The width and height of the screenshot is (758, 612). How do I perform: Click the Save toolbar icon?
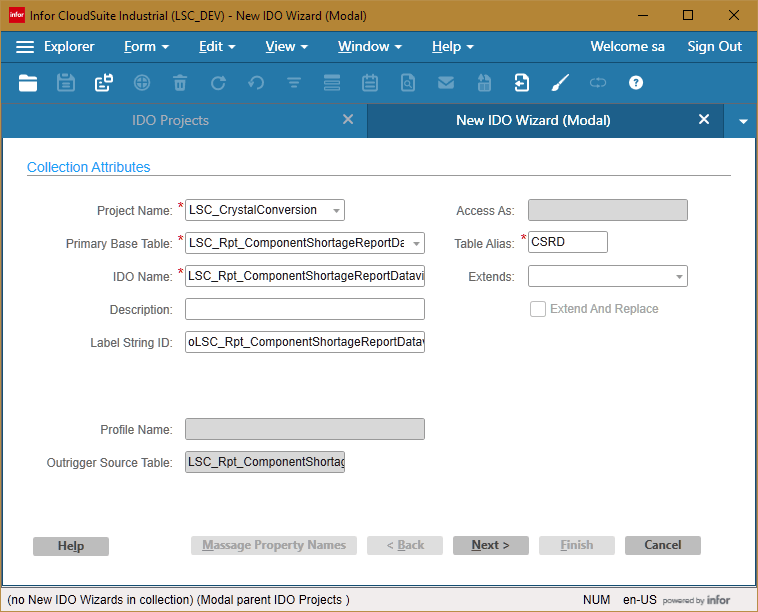[x=66, y=83]
